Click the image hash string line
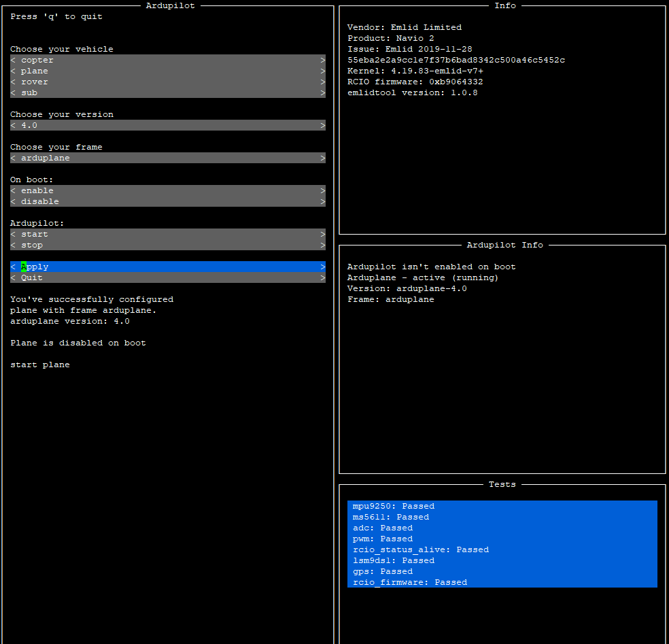Viewport: 669px width, 644px height. pyautogui.click(x=456, y=60)
